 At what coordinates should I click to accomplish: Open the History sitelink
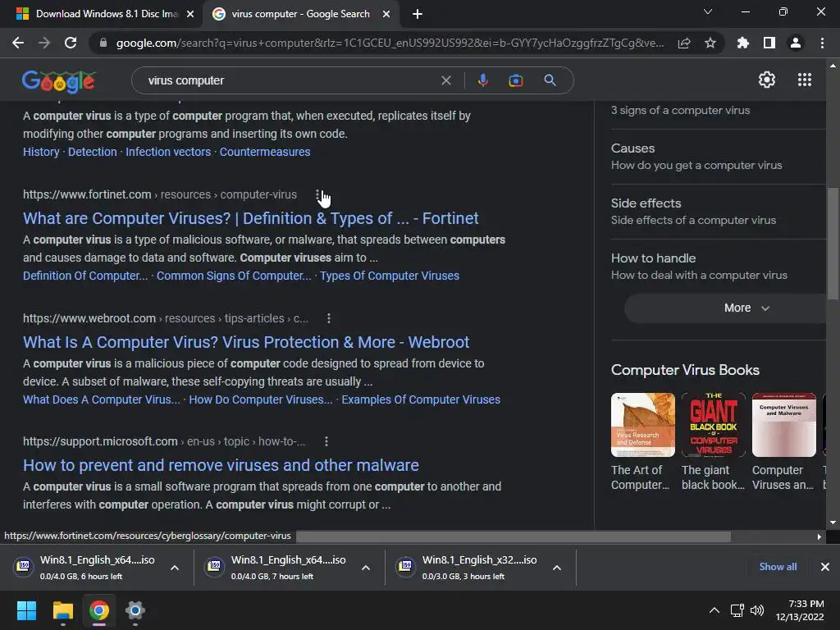tap(41, 152)
